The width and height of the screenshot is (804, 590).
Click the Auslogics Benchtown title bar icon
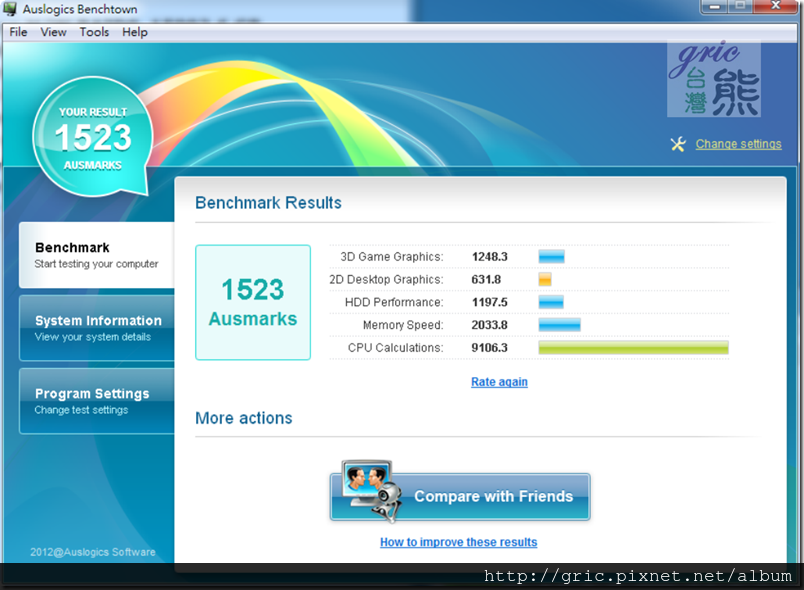pyautogui.click(x=10, y=9)
